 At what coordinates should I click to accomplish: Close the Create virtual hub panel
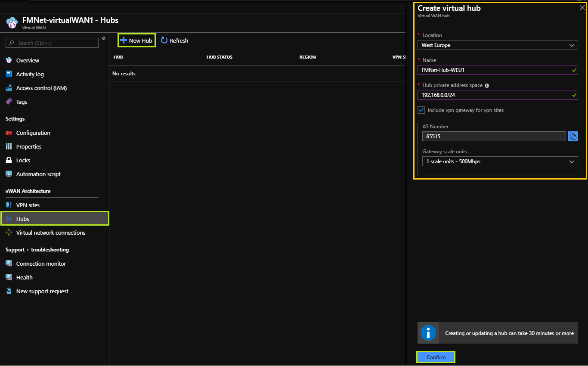(582, 8)
